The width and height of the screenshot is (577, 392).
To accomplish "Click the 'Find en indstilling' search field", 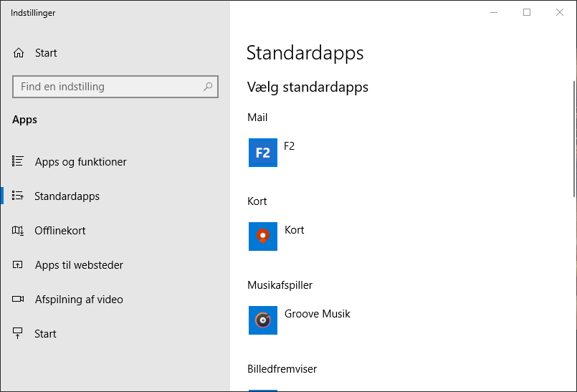I will pyautogui.click(x=108, y=87).
